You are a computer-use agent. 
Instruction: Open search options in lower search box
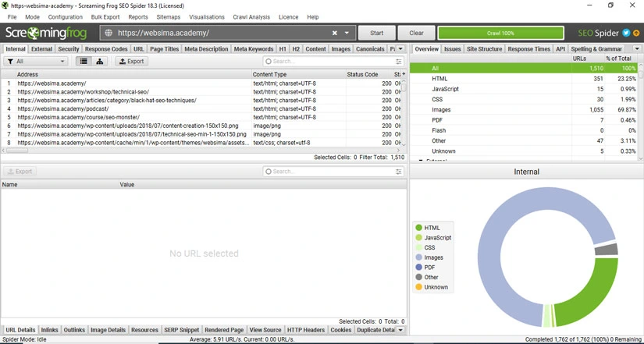pyautogui.click(x=399, y=172)
